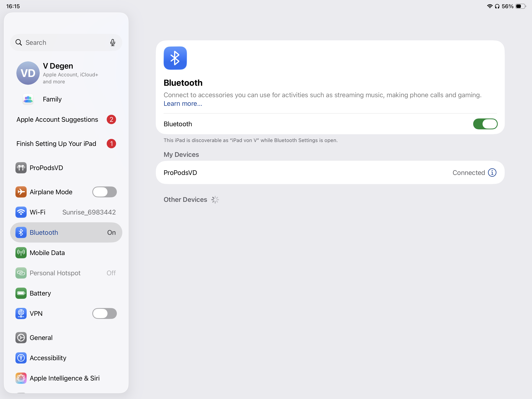Viewport: 532px width, 399px height.
Task: Tap the green Battery icon
Action: (21, 293)
